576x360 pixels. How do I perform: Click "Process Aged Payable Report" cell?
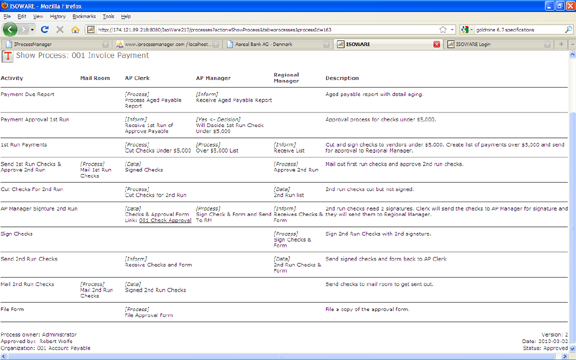click(x=153, y=103)
